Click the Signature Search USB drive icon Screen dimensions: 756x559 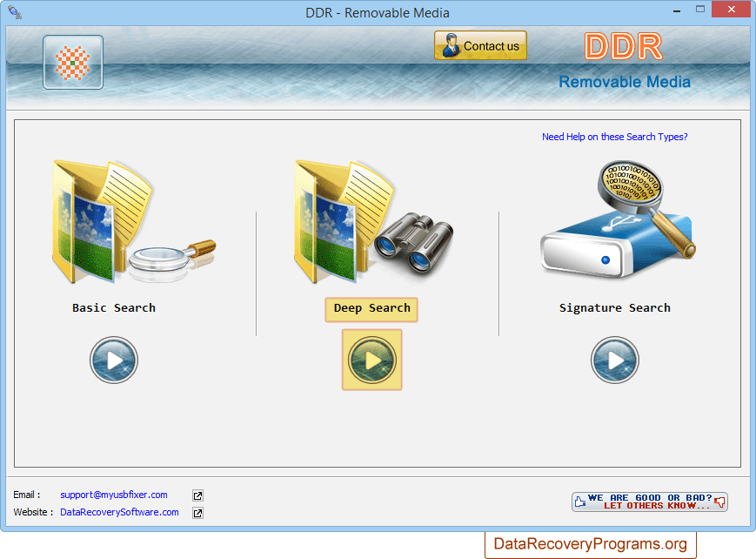617,219
